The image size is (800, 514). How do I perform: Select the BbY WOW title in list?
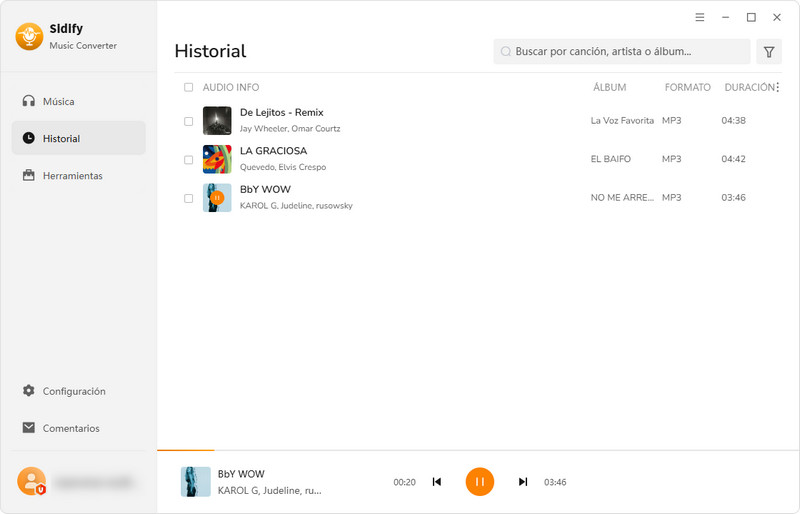coord(265,189)
